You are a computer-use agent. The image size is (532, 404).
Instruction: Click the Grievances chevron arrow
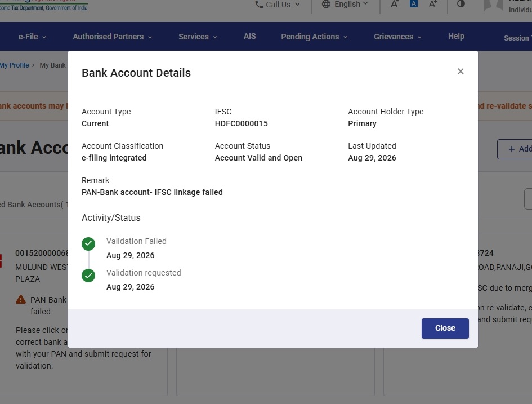pyautogui.click(x=419, y=37)
